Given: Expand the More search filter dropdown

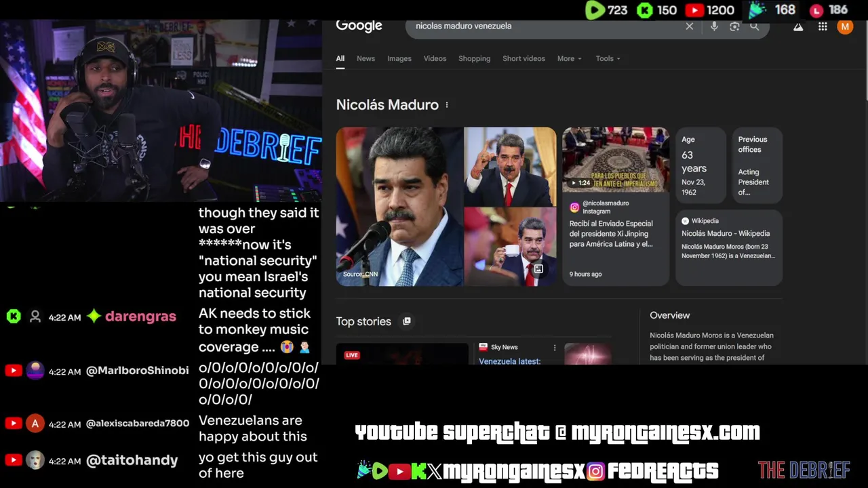Looking at the screenshot, I should 570,59.
